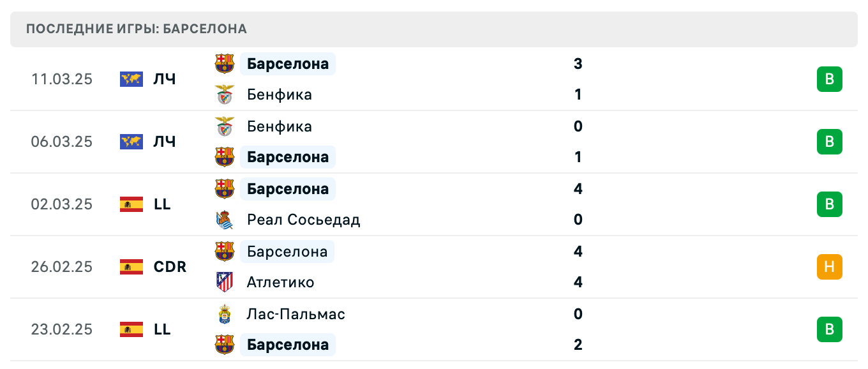Select the Benfica eagle crest from 06.03.25
The height and width of the screenshot is (369, 868).
pos(225,126)
